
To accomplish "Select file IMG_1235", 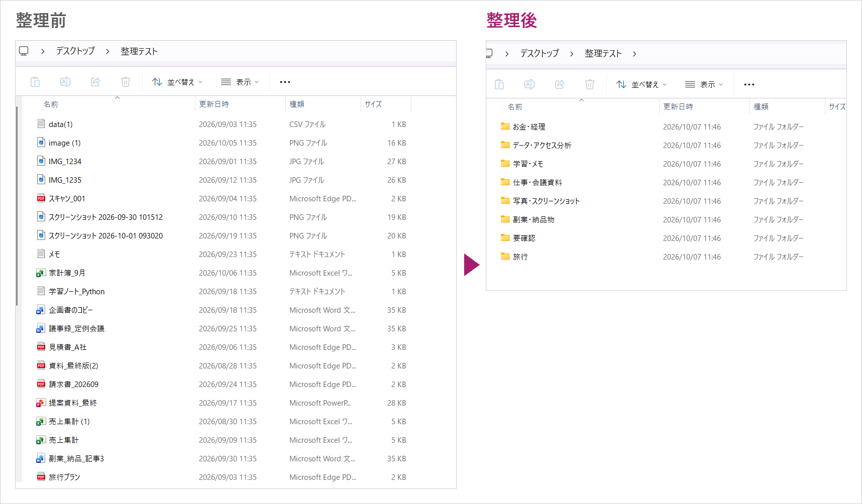I will tap(65, 180).
